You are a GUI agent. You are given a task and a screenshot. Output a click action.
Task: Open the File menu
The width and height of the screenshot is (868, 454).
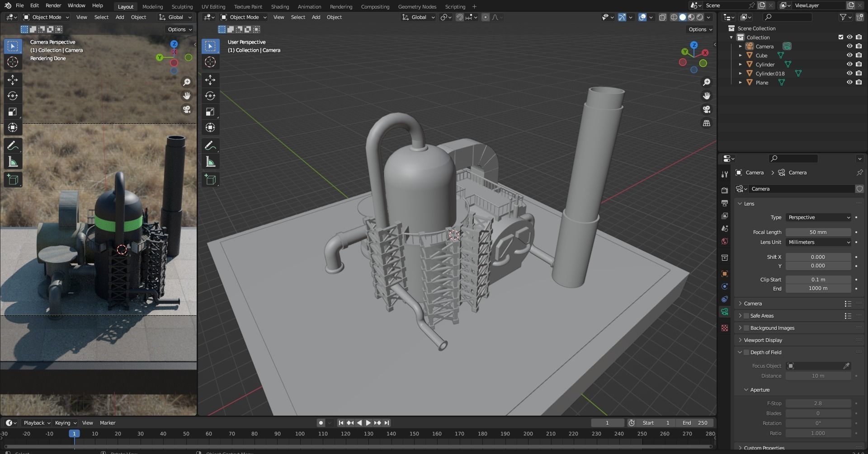[x=19, y=5]
